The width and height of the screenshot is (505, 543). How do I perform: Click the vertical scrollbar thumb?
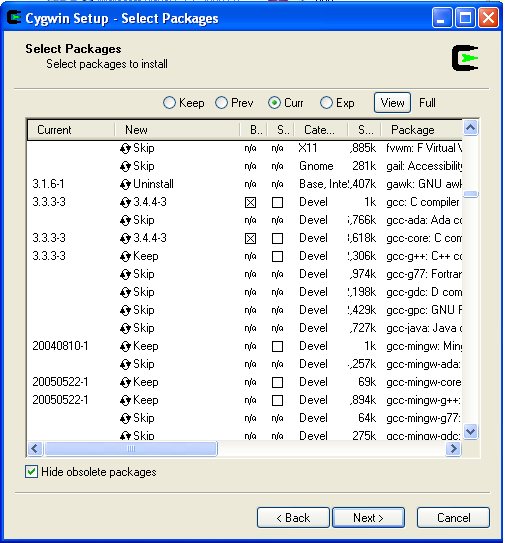(470, 194)
